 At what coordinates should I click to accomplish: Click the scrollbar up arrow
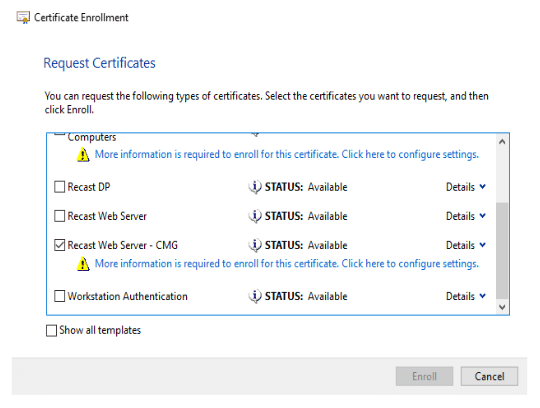502,142
